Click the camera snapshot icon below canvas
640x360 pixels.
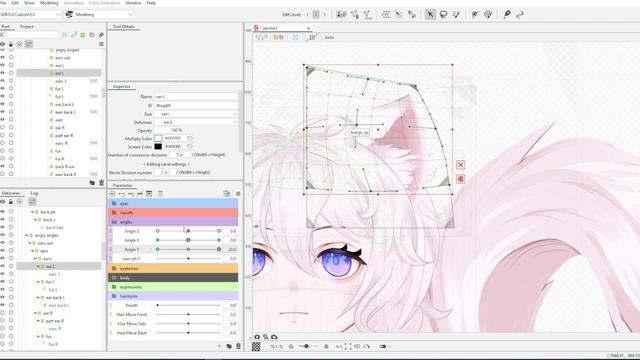pyautogui.click(x=257, y=337)
